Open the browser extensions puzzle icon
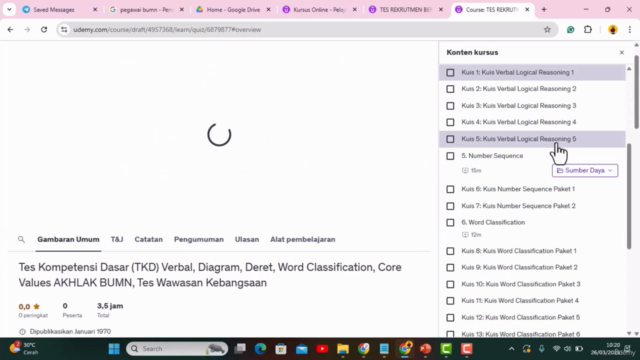The width and height of the screenshot is (640, 360). coord(588,29)
